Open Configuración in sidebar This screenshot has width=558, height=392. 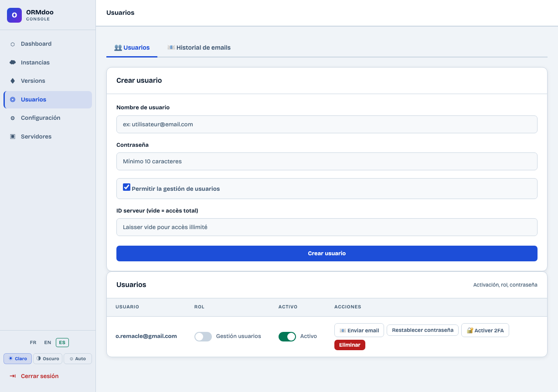click(48, 118)
